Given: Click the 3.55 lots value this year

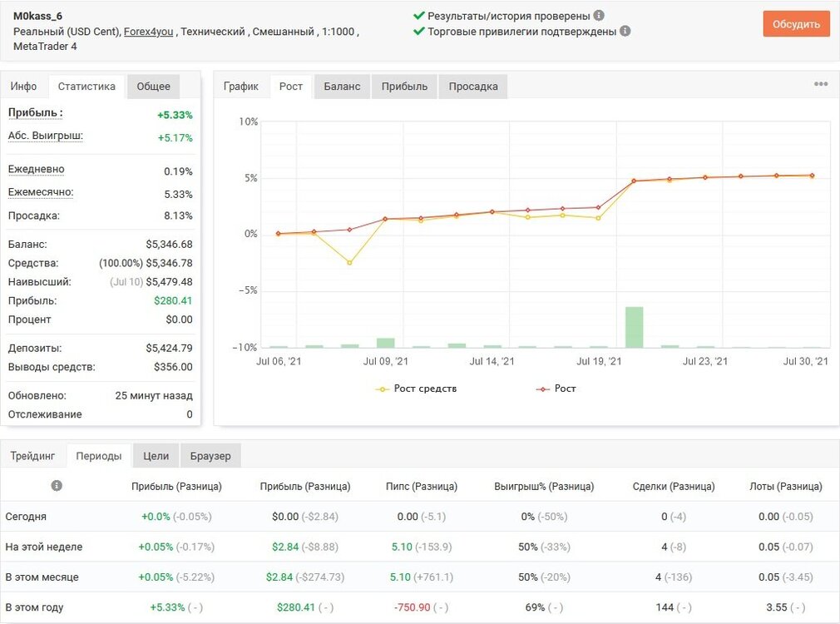Looking at the screenshot, I should (776, 607).
